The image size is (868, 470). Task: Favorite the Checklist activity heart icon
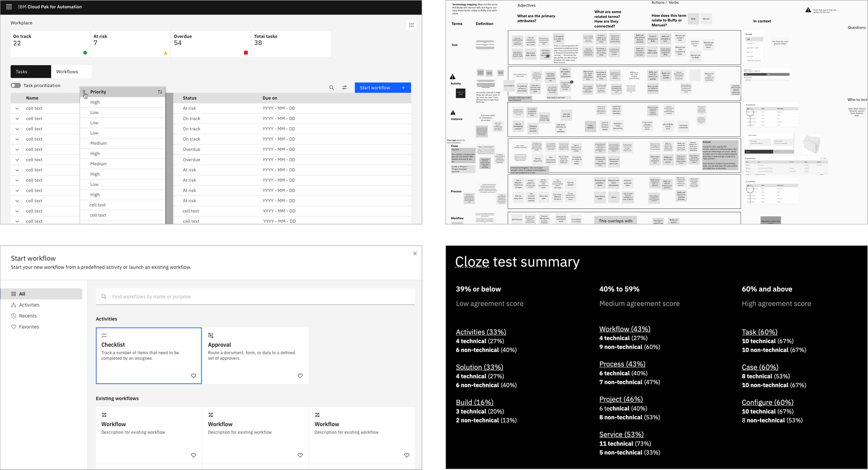click(193, 376)
